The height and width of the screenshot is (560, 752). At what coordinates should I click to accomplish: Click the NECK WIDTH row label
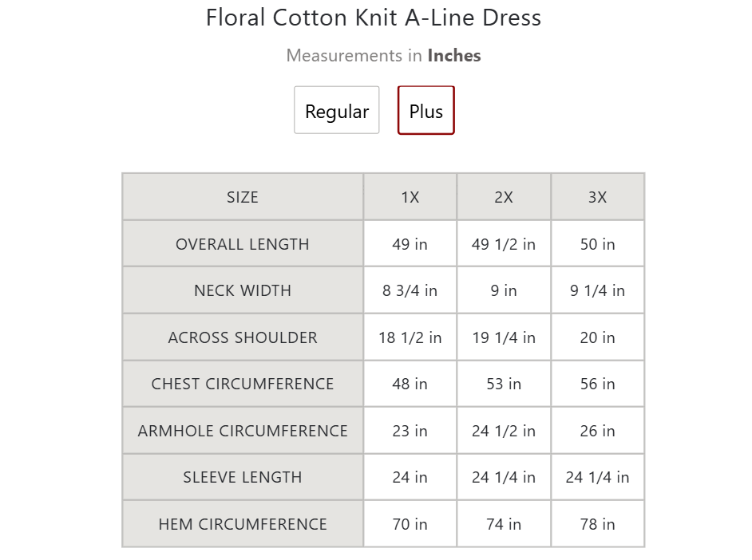coord(243,290)
